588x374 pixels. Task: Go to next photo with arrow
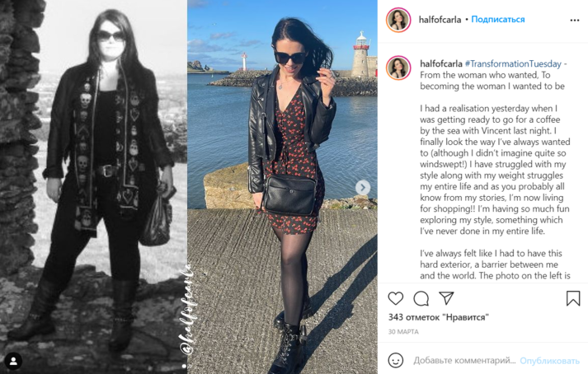click(363, 187)
